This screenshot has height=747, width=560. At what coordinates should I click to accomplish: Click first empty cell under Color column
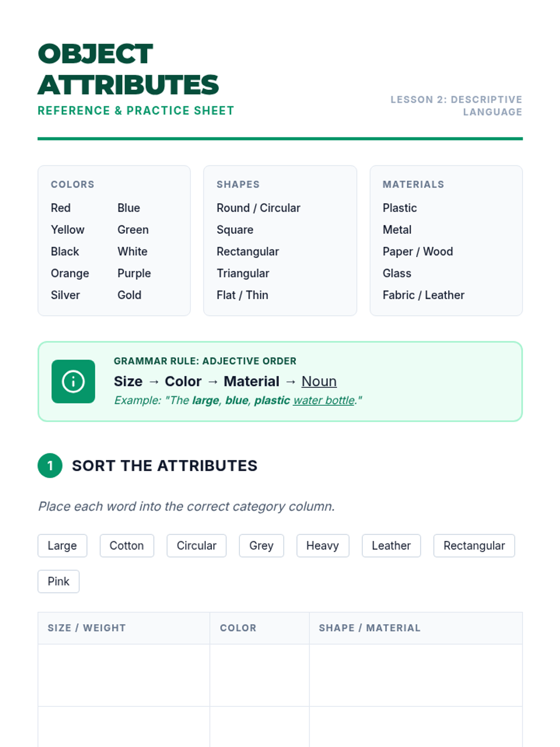click(x=259, y=675)
